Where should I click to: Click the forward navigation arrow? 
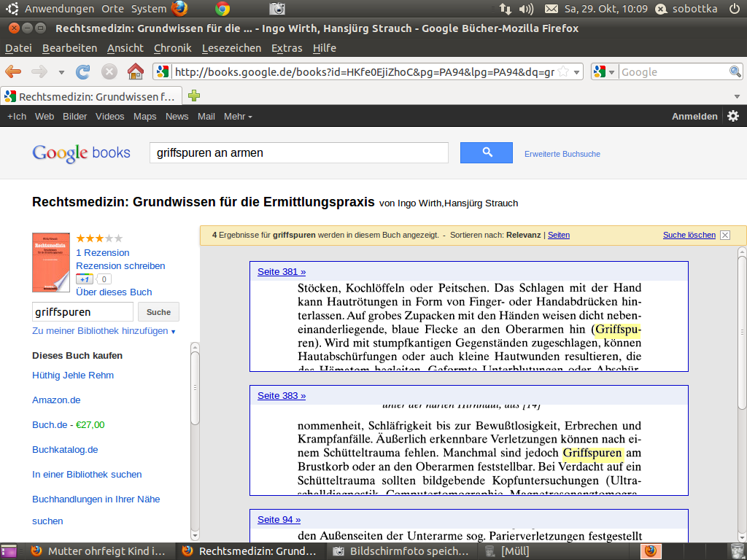(x=39, y=72)
